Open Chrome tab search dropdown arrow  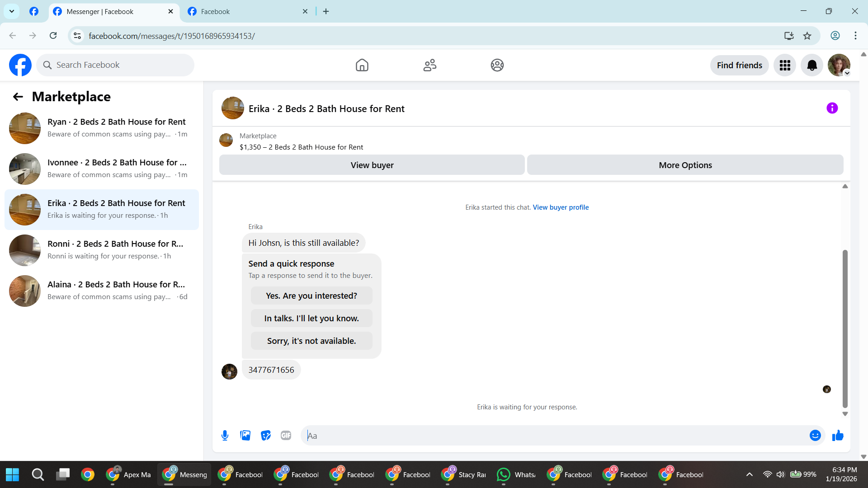click(12, 11)
